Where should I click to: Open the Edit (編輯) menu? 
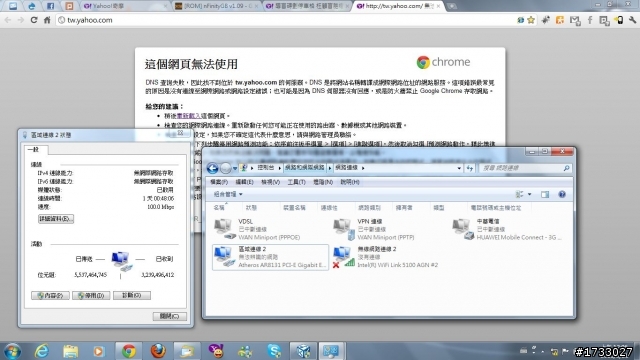coord(244,182)
